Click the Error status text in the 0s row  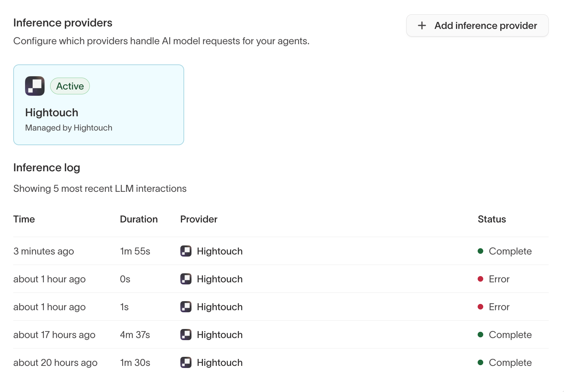click(499, 279)
